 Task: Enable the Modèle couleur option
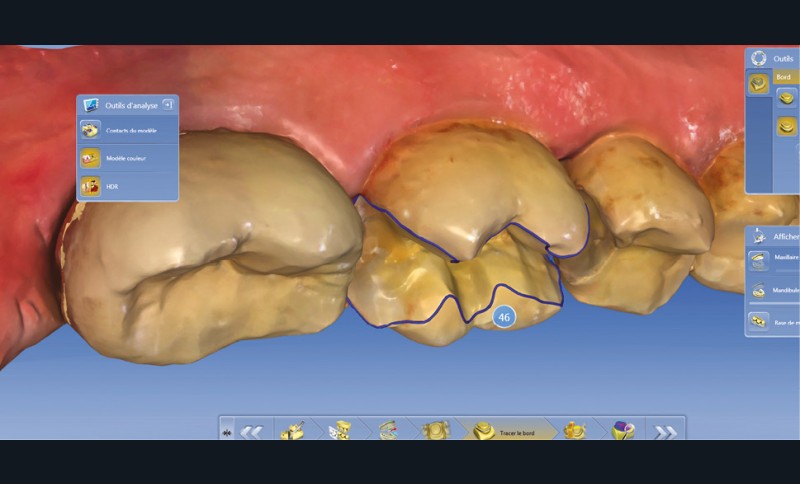click(91, 158)
